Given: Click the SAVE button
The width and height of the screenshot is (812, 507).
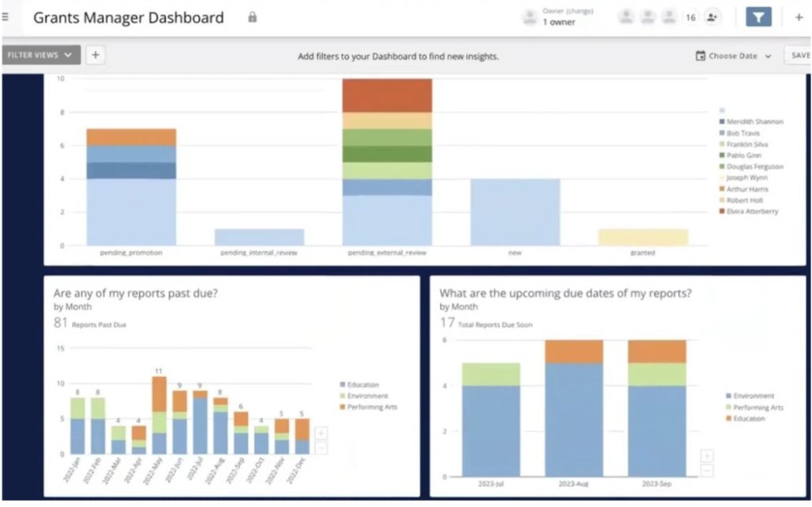Looking at the screenshot, I should 799,55.
